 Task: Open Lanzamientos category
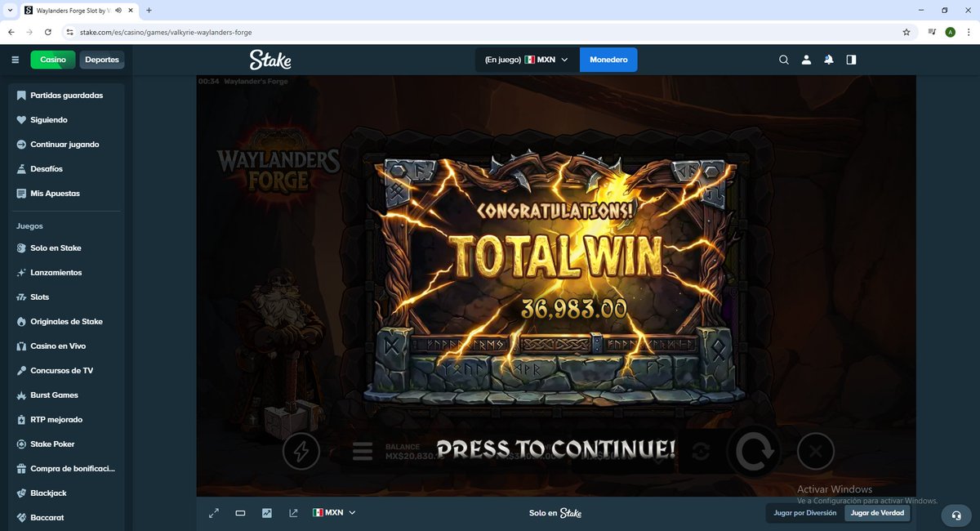tap(66, 273)
